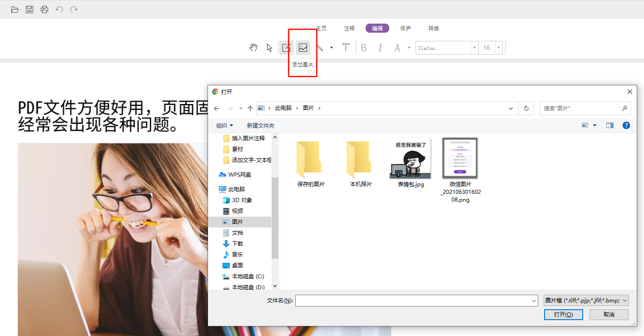Viewport: 644px width, 336px height.
Task: Activate the edit text tool
Action: tap(286, 47)
